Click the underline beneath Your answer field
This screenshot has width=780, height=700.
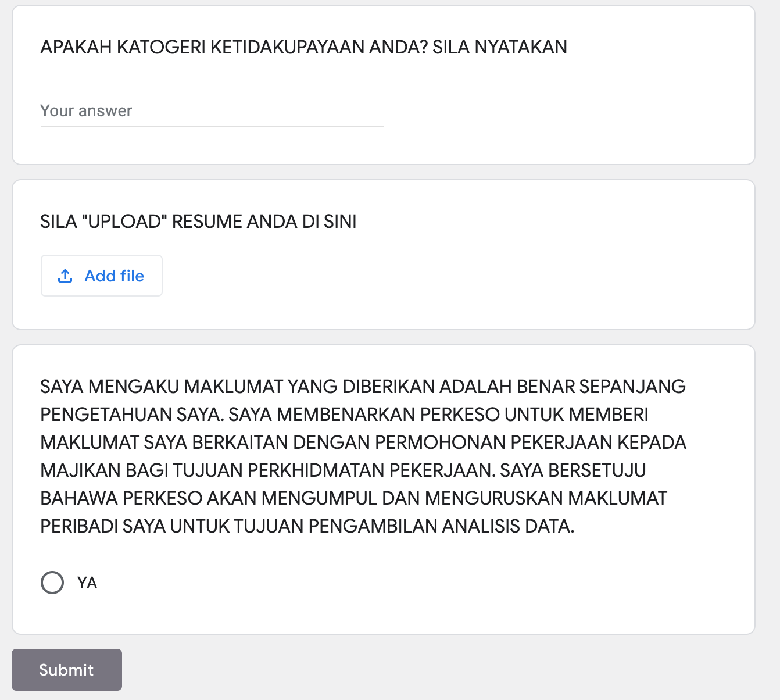coord(212,126)
